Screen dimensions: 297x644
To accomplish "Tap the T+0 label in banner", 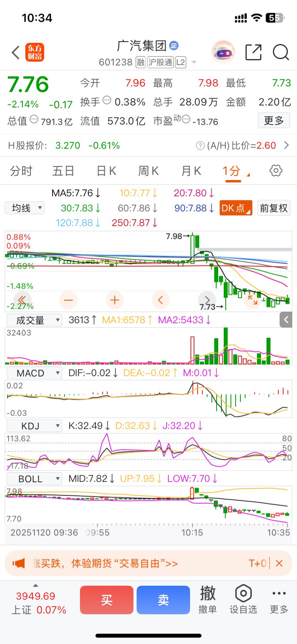I will 257,563.
